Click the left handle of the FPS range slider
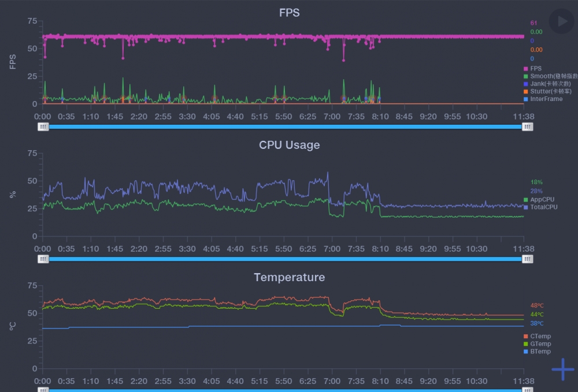 tap(43, 126)
